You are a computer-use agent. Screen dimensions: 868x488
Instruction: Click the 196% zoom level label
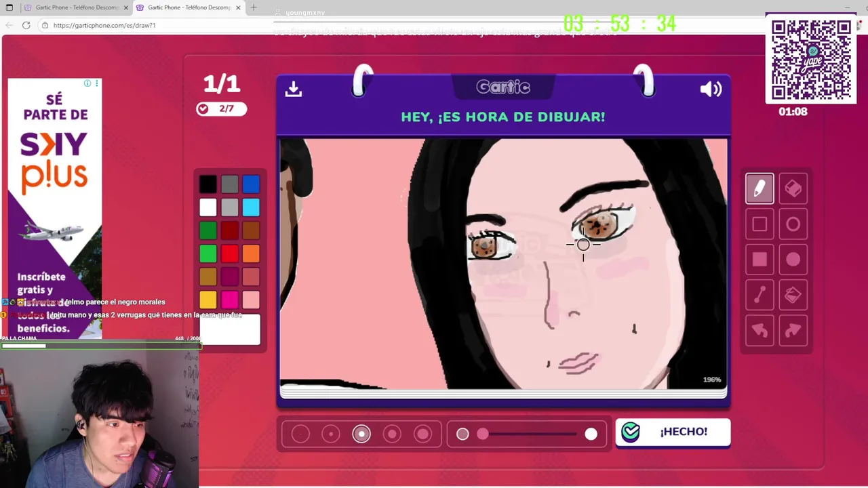point(712,380)
